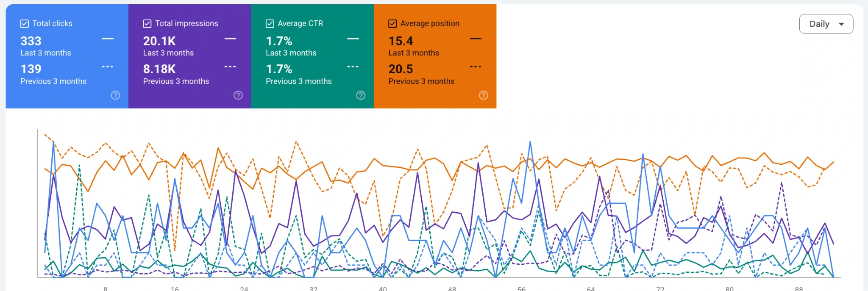
Task: Click dashed line legend on Total clicks card
Action: pos(108,67)
